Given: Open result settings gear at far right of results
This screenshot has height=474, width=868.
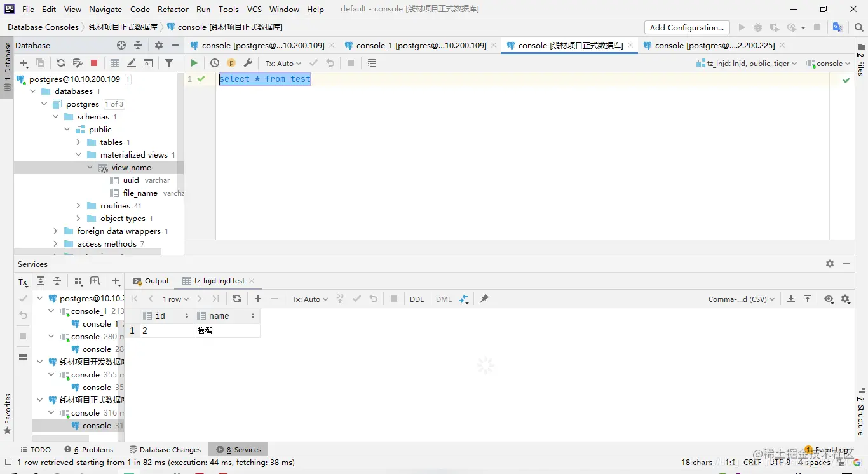Looking at the screenshot, I should click(x=845, y=299).
